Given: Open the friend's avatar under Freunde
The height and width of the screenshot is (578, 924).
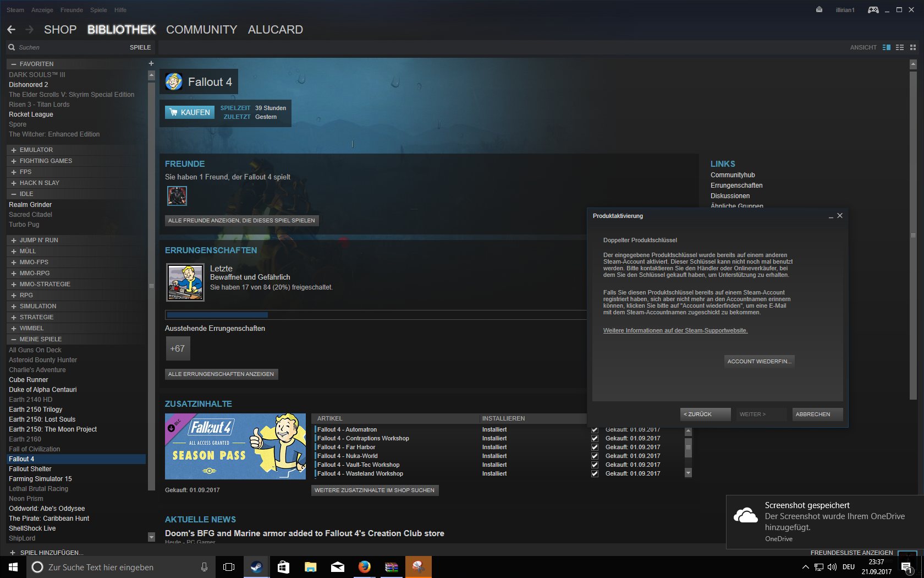Looking at the screenshot, I should click(177, 195).
